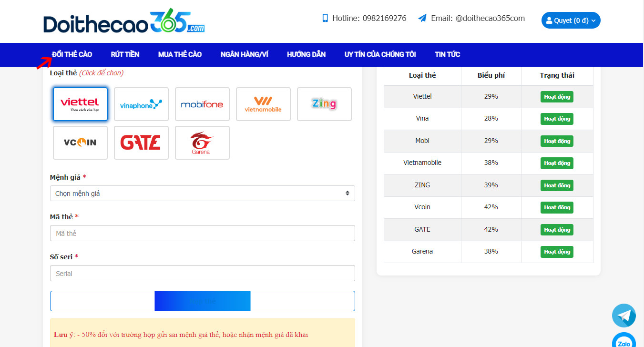Open the UY TÍN CỦA CHÚNG TÔI menu
644x347 pixels.
(x=380, y=54)
